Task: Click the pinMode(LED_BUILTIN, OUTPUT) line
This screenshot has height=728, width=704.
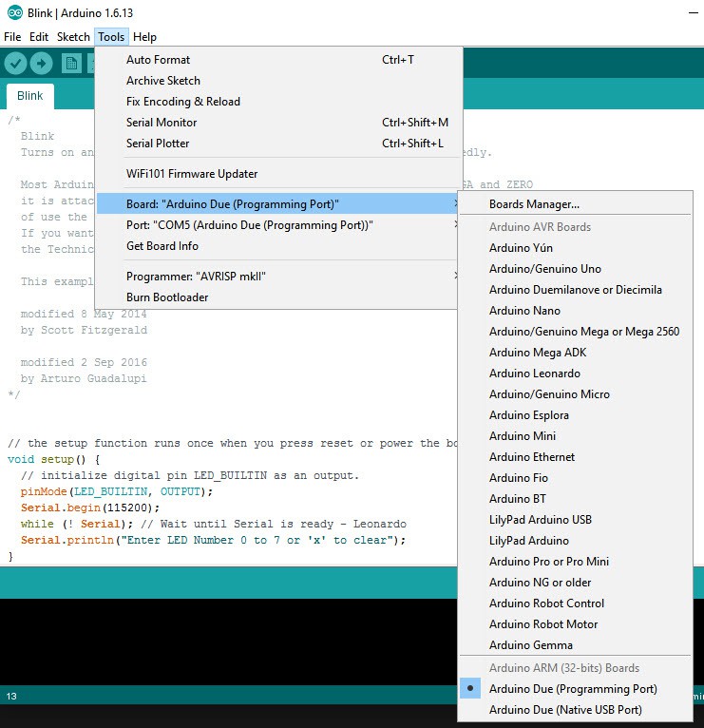Action: [117, 491]
